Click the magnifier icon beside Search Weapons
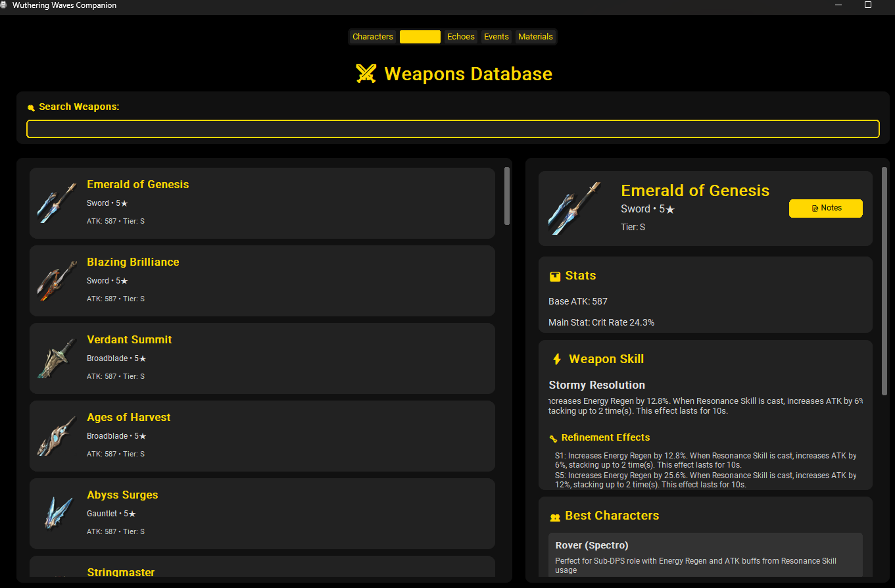895x588 pixels. coord(31,108)
